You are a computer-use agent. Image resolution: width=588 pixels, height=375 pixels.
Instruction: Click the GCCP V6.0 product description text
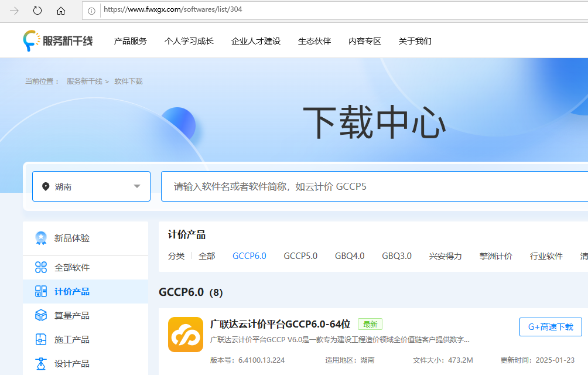click(x=340, y=340)
